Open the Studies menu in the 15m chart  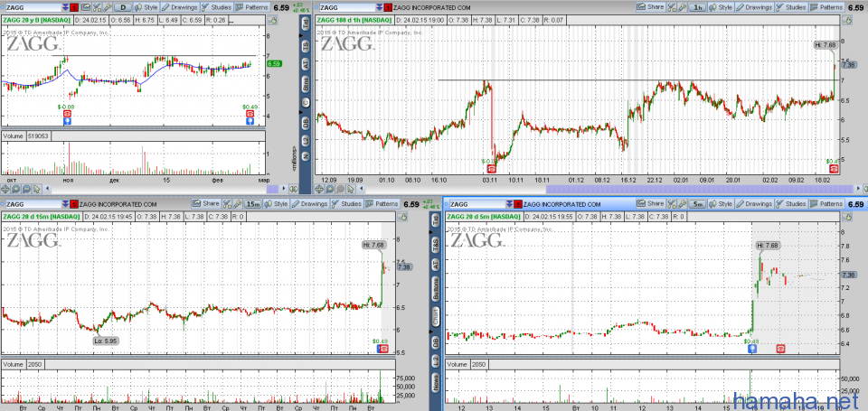coord(346,203)
